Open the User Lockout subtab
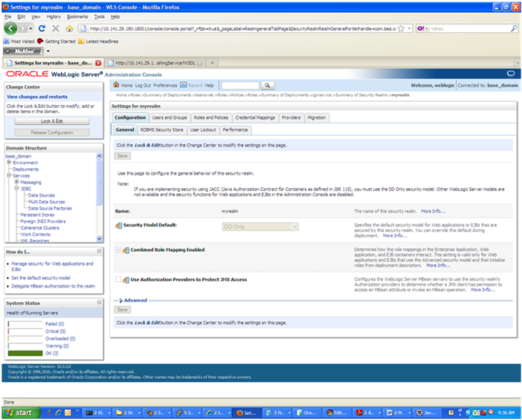 pos(203,130)
